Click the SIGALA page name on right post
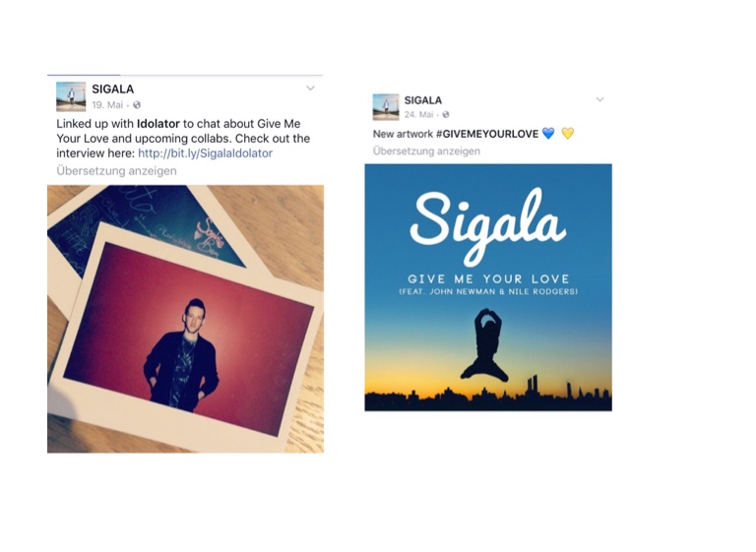This screenshot has height=552, width=756. 423,100
